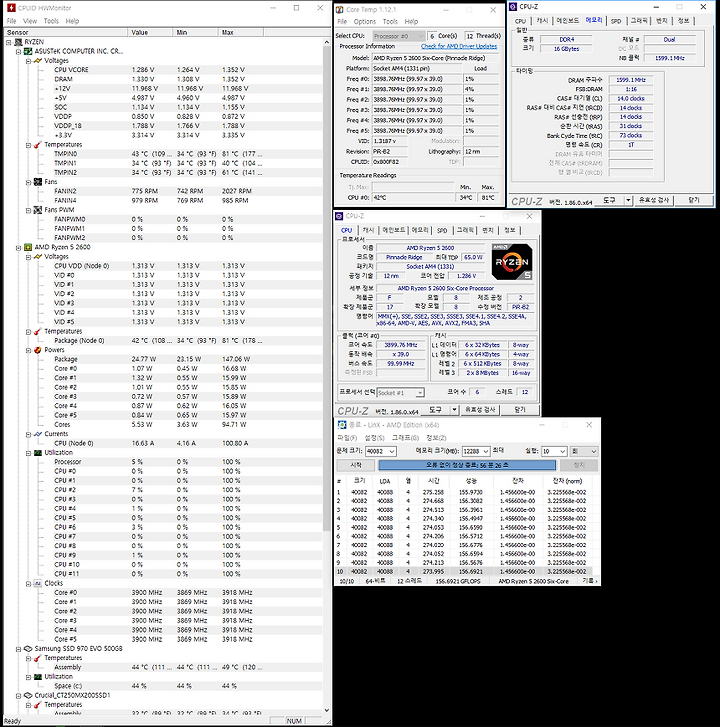Click the thermometer icon beside TMPIN sensors' Temperatures
The image size is (720, 727).
pyautogui.click(x=38, y=145)
